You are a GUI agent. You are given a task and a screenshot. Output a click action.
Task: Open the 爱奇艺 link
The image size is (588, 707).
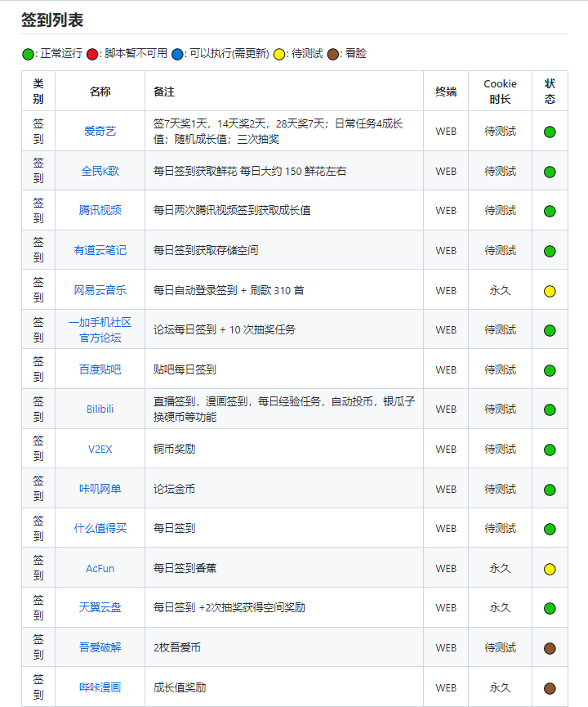[x=100, y=132]
